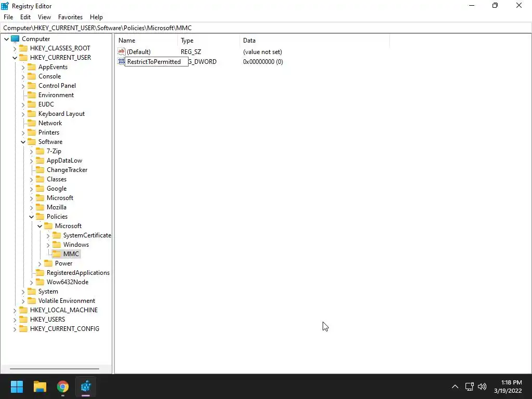Open the Help menu
This screenshot has width=532, height=399.
click(96, 17)
